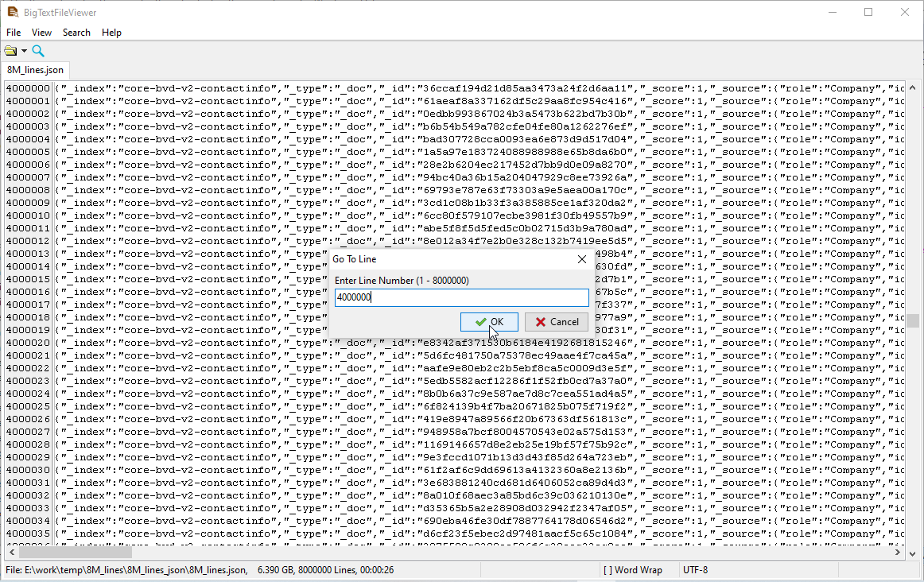Click the file path text in status bar

[126, 569]
